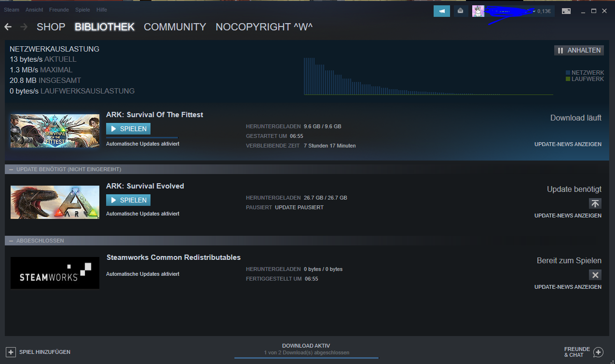The height and width of the screenshot is (364, 615).
Task: Open Freunde & Chat plus icon
Action: 598,352
